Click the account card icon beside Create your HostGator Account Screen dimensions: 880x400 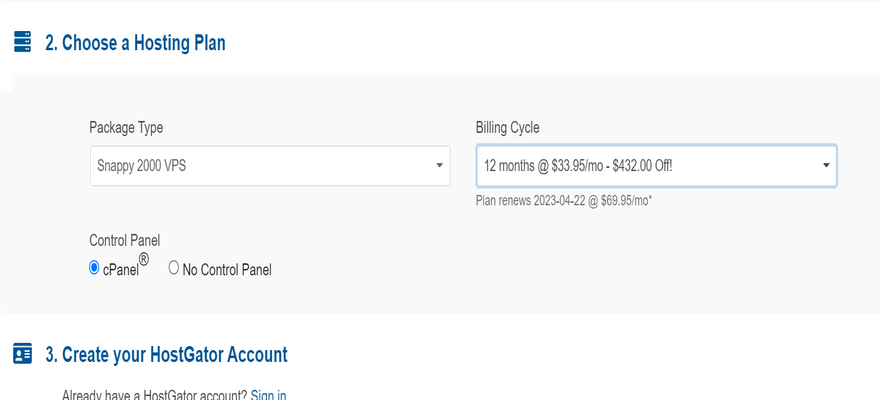22,354
